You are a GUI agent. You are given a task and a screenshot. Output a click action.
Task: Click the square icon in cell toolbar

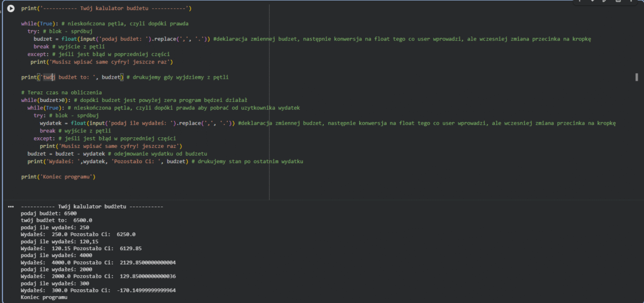click(618, 2)
